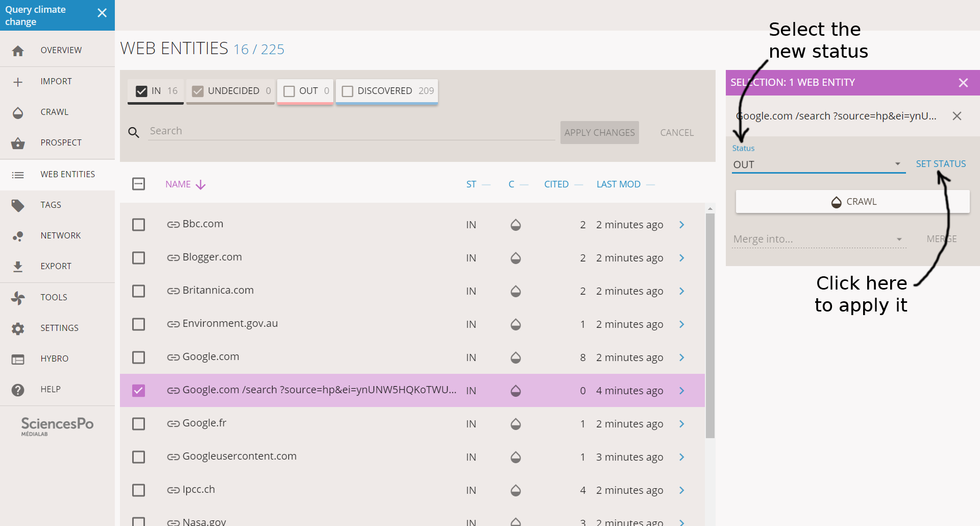Click the crawl drop icon for Environment.gov.au

(516, 324)
